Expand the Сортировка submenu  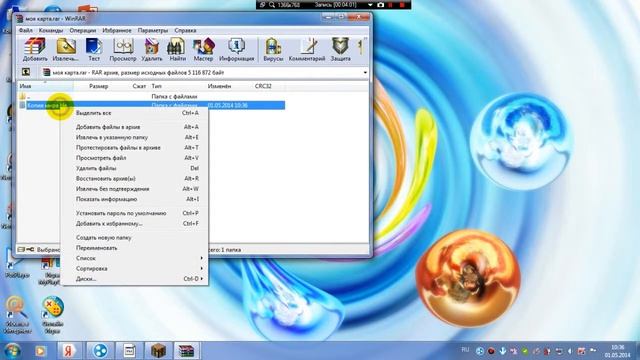point(135,269)
